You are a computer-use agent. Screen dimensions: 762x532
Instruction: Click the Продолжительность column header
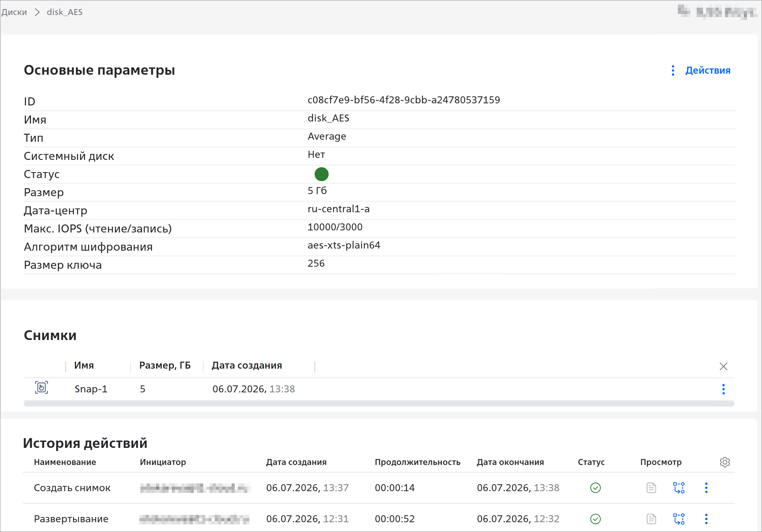pos(418,462)
